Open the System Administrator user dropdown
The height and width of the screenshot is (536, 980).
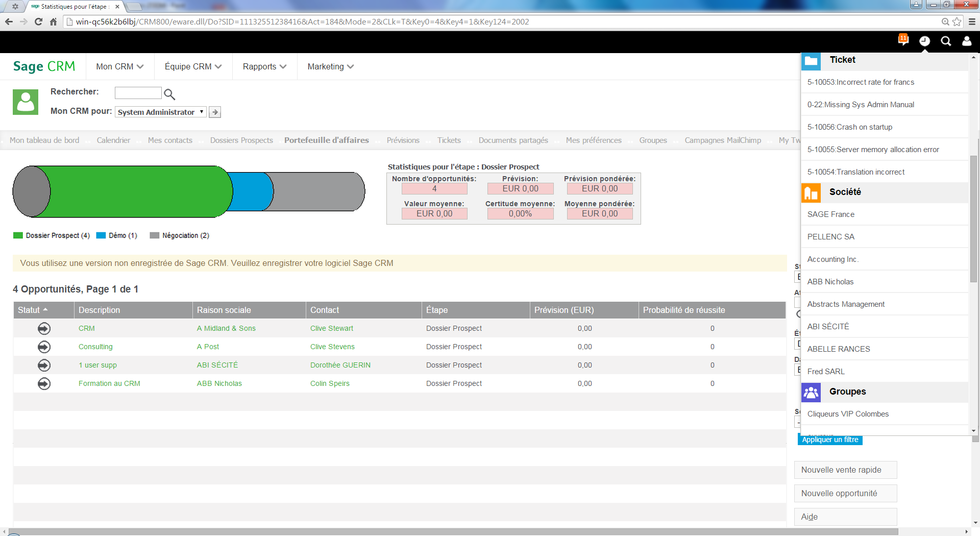click(161, 112)
